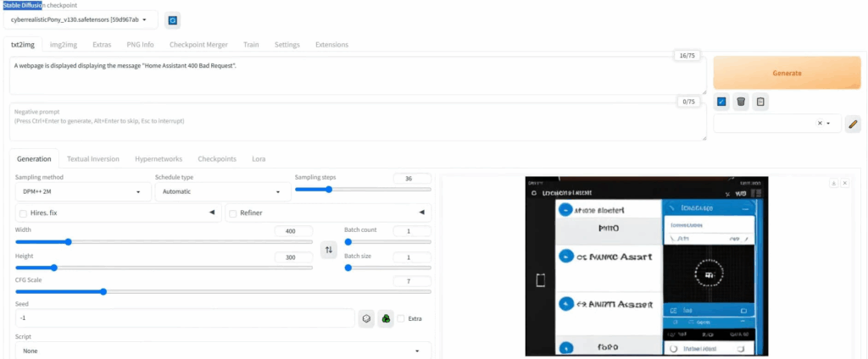This screenshot has height=359, width=868.
Task: Reuse last seed with green recycle icon
Action: click(x=385, y=318)
